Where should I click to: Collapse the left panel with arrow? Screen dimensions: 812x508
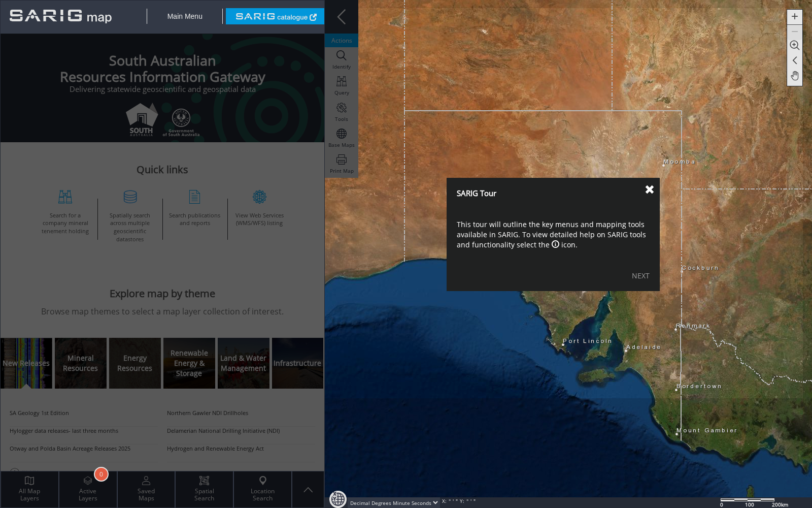tap(342, 17)
